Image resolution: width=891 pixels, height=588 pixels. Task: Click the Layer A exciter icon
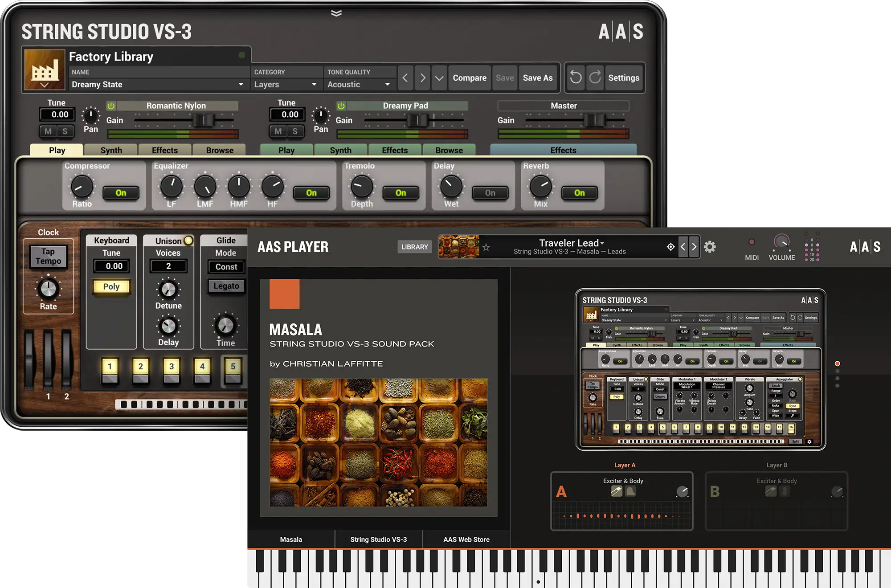tap(617, 491)
